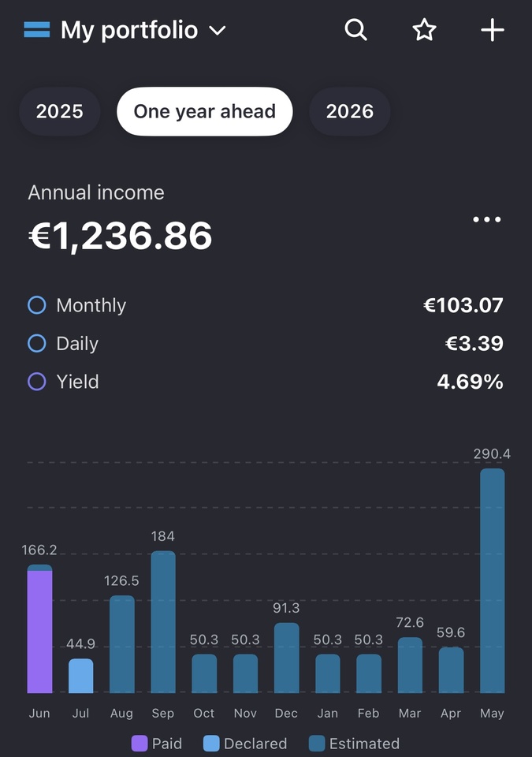Tap the purple June bar
Image resolution: width=532 pixels, height=757 pixels.
pos(39,632)
